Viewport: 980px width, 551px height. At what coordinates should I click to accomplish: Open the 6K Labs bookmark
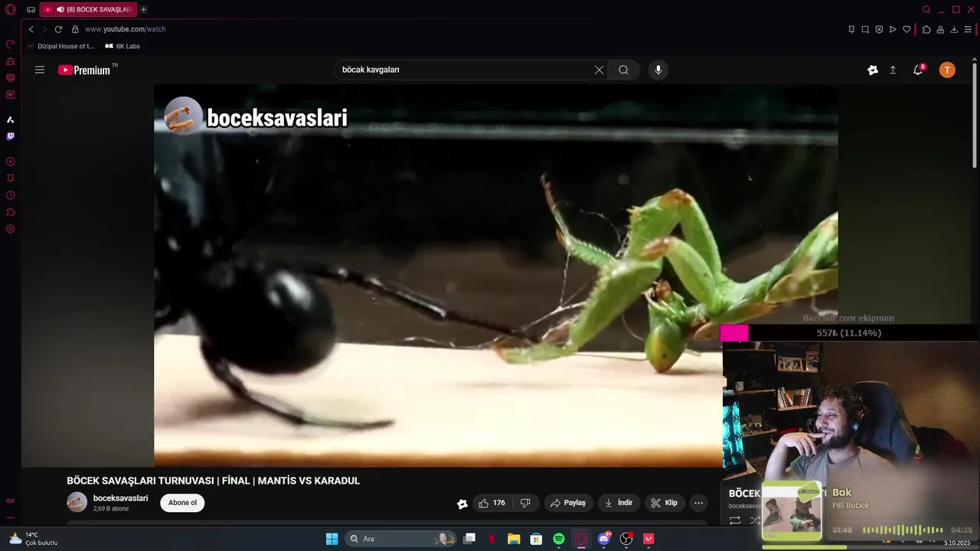(x=122, y=46)
